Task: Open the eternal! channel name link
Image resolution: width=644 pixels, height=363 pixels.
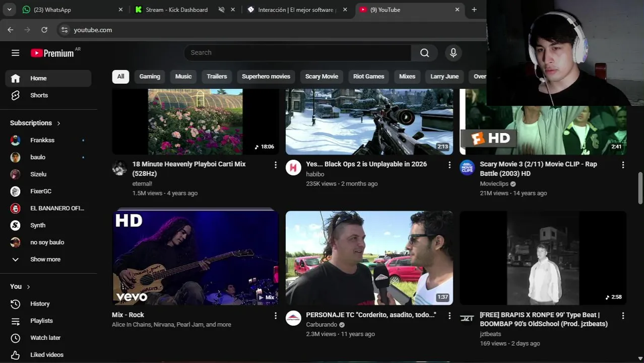Action: click(142, 184)
